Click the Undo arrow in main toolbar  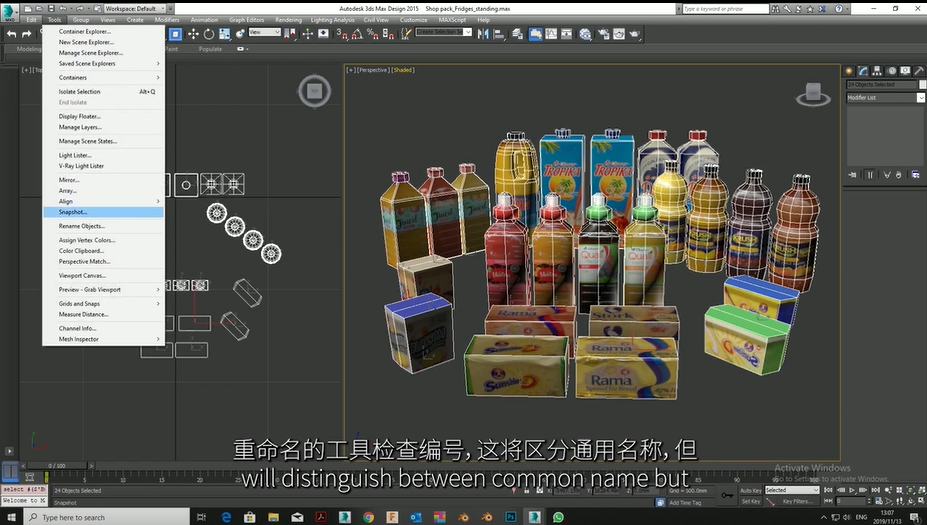coord(11,34)
